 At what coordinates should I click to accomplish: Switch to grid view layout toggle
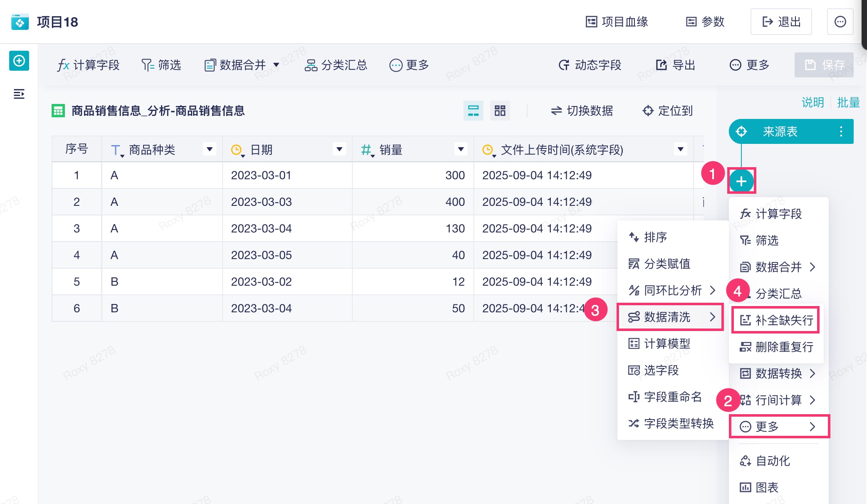[x=500, y=111]
